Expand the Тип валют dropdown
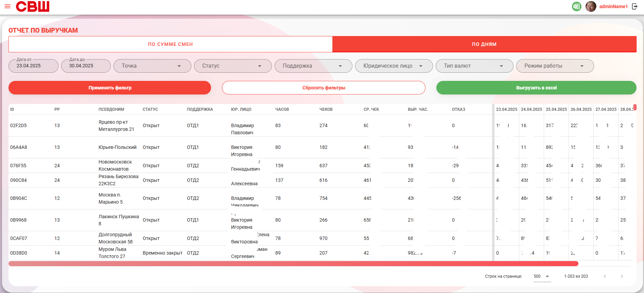 click(x=474, y=66)
